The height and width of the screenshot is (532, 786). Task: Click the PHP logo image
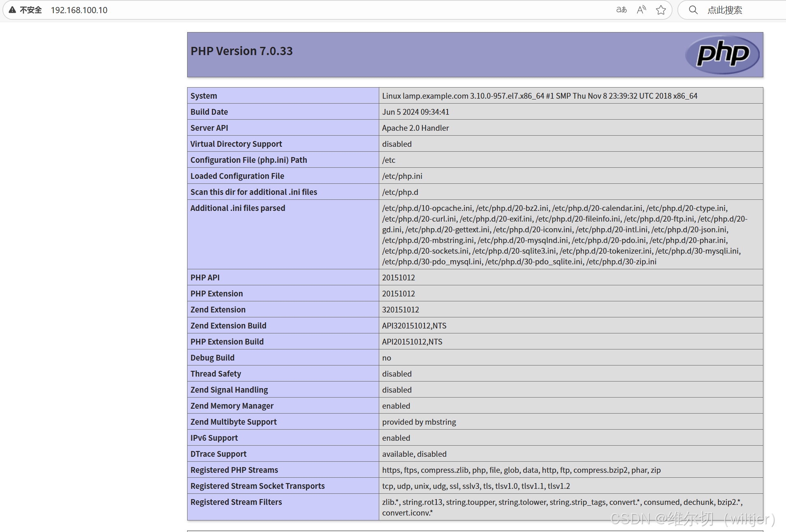click(722, 55)
